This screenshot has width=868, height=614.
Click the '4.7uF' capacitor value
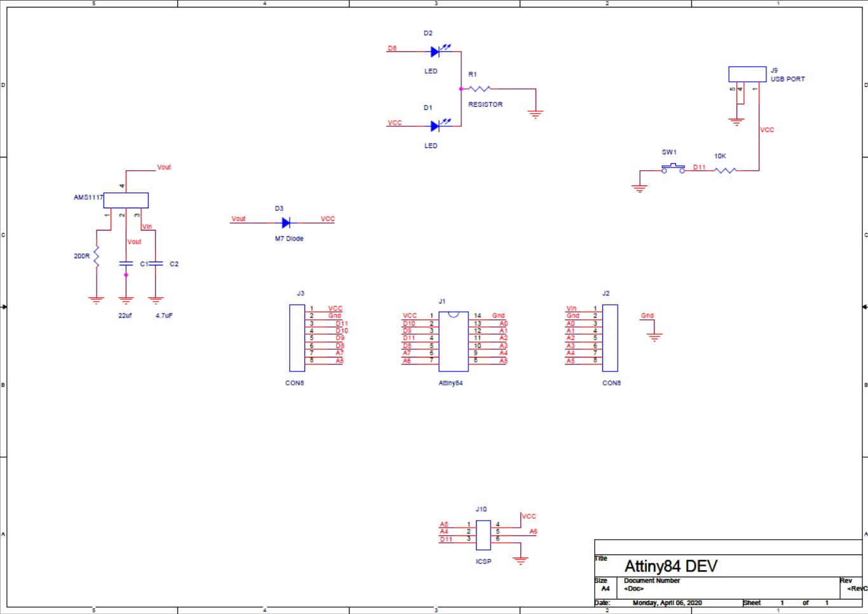pyautogui.click(x=164, y=316)
